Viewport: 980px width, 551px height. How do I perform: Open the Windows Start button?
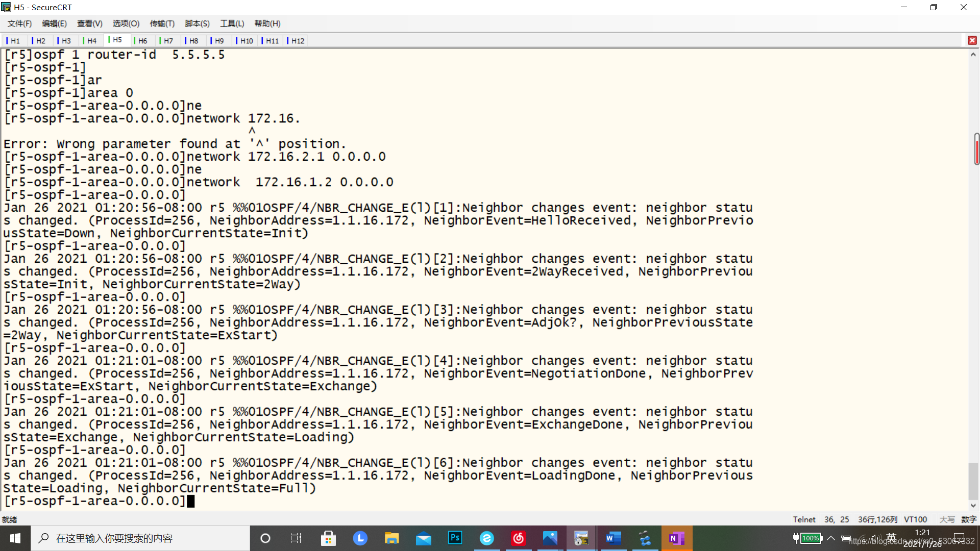coord(15,538)
